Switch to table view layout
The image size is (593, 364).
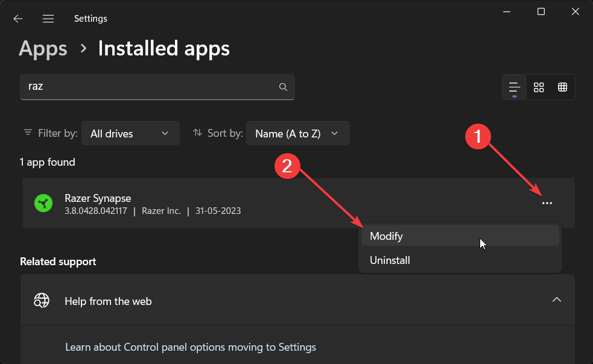pos(562,87)
